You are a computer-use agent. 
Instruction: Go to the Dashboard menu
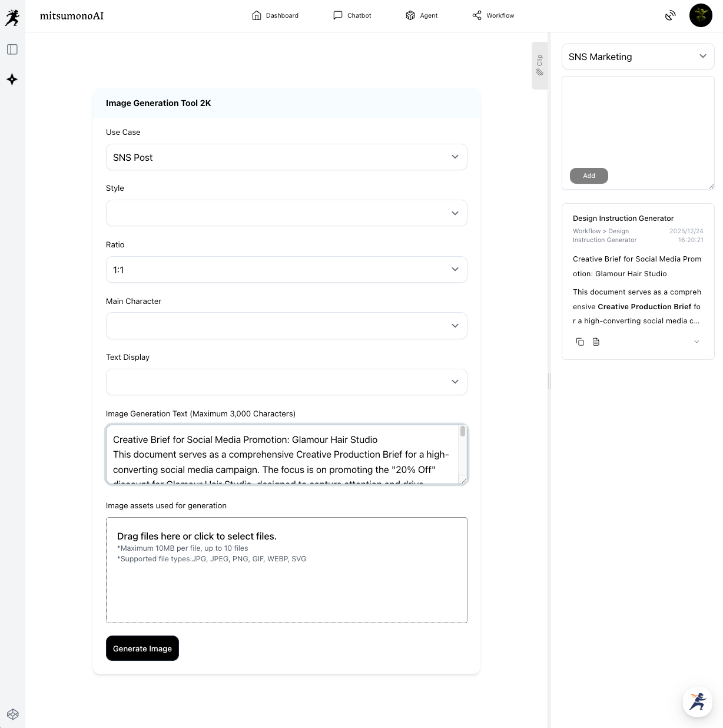pyautogui.click(x=275, y=15)
